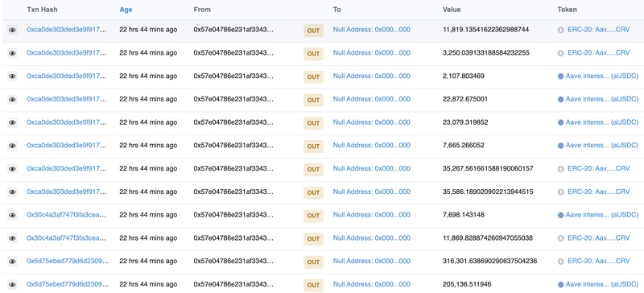This screenshot has width=644, height=293.
Task: Open ERC-20 Aav...CRV token in first row
Action: (x=598, y=30)
